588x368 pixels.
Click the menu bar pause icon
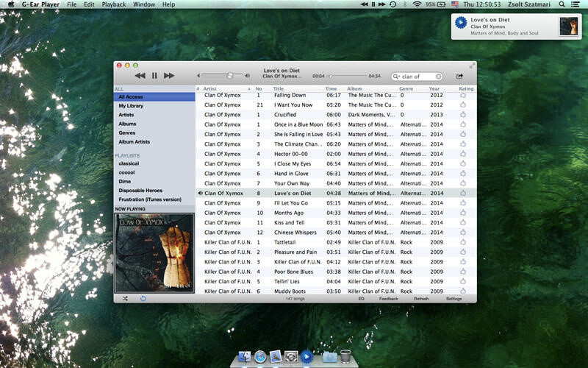tap(373, 4)
